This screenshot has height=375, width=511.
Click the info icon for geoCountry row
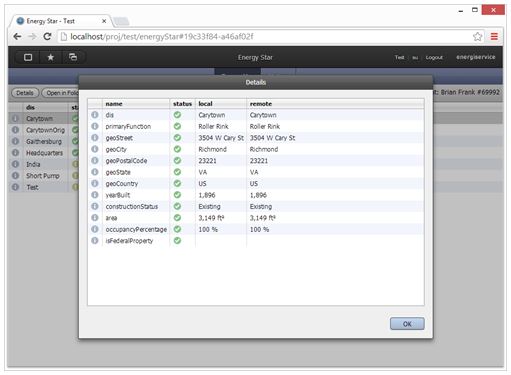[95, 183]
